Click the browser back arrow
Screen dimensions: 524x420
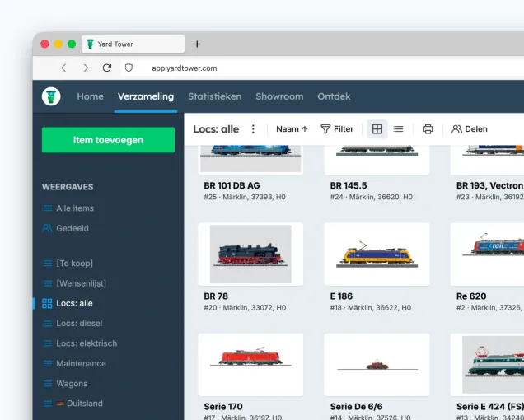[63, 68]
